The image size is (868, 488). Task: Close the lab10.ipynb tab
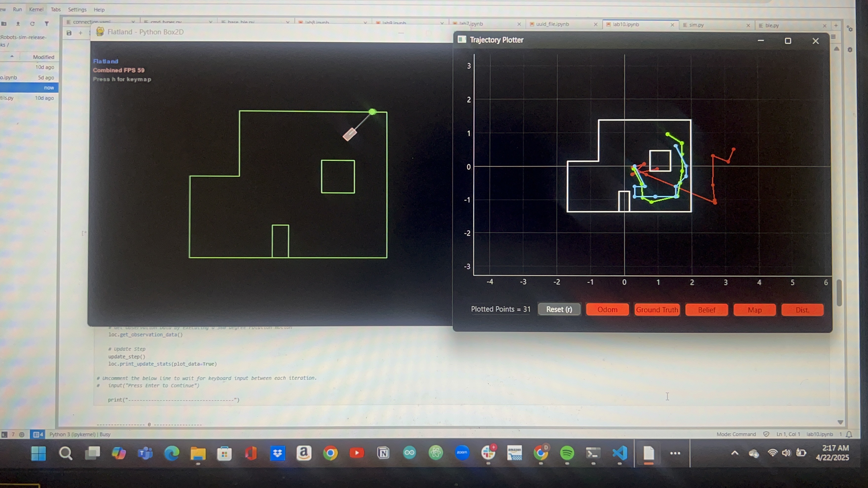coord(672,25)
